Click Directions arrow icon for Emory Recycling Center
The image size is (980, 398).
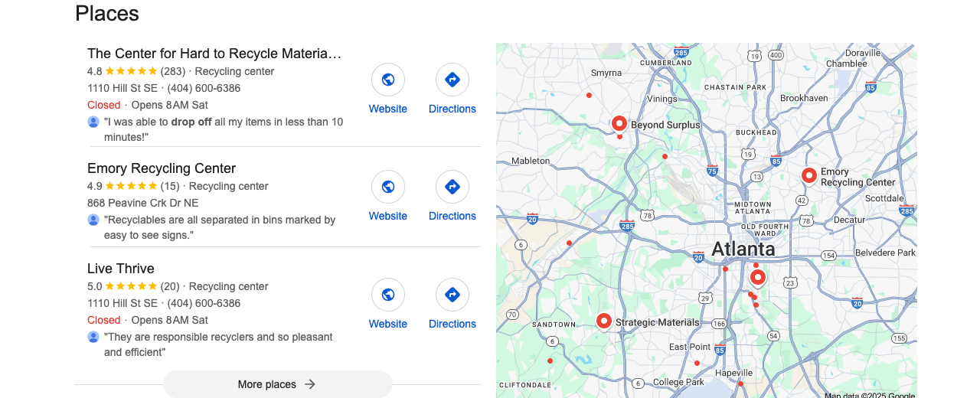452,187
